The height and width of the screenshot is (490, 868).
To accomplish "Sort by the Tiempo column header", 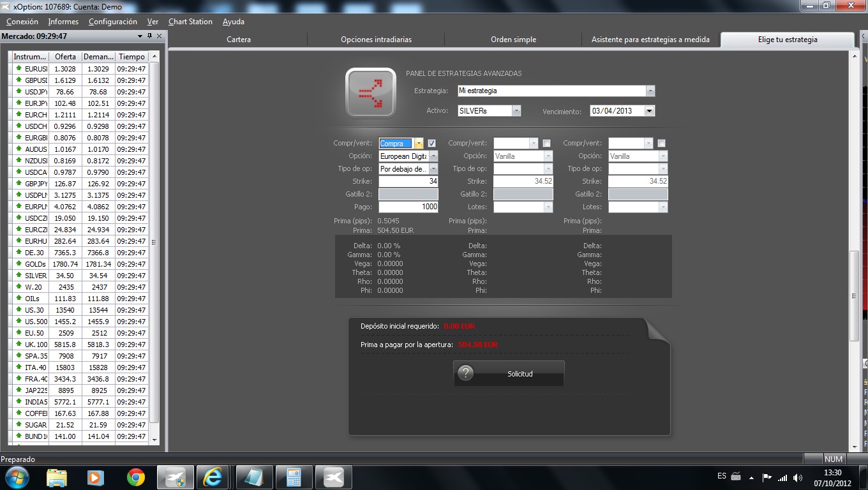I will coord(131,57).
